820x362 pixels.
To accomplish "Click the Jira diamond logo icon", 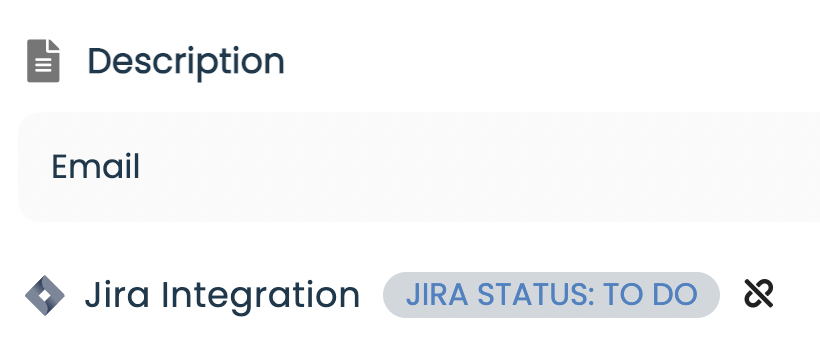I will click(45, 295).
